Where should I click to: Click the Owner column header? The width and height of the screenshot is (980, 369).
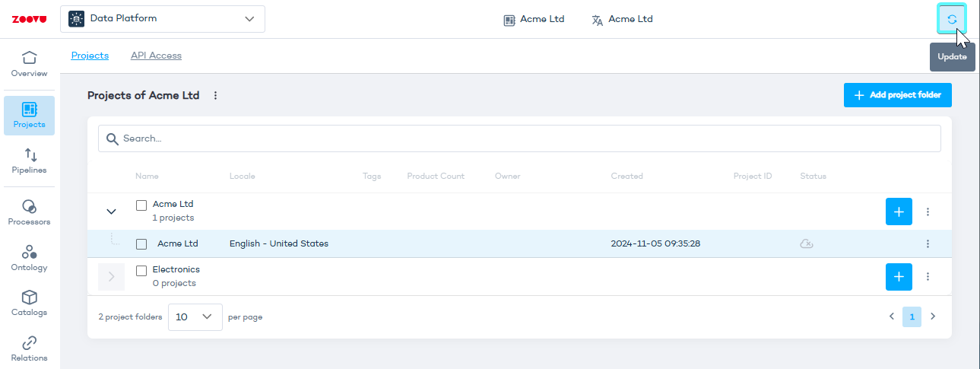[508, 176]
